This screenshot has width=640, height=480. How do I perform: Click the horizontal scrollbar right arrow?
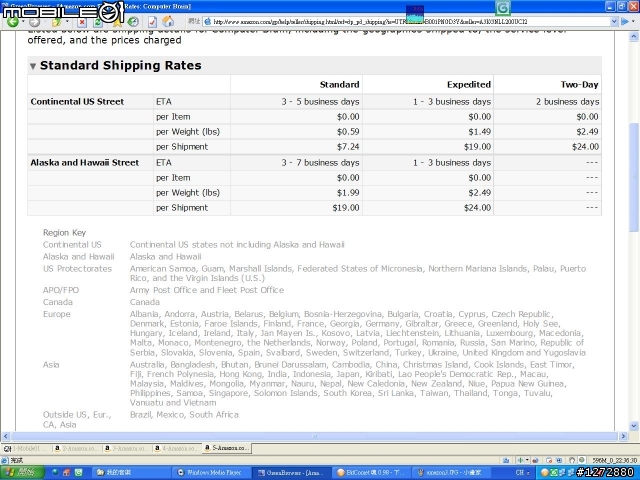tap(623, 436)
